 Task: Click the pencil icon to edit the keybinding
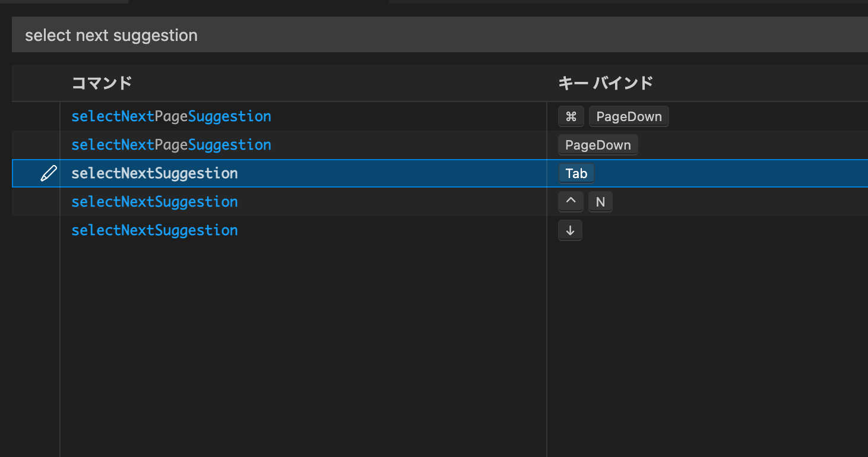[48, 173]
